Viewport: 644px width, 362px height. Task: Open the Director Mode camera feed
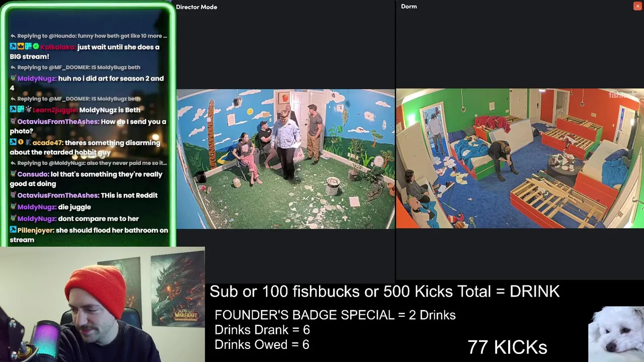[x=285, y=159]
